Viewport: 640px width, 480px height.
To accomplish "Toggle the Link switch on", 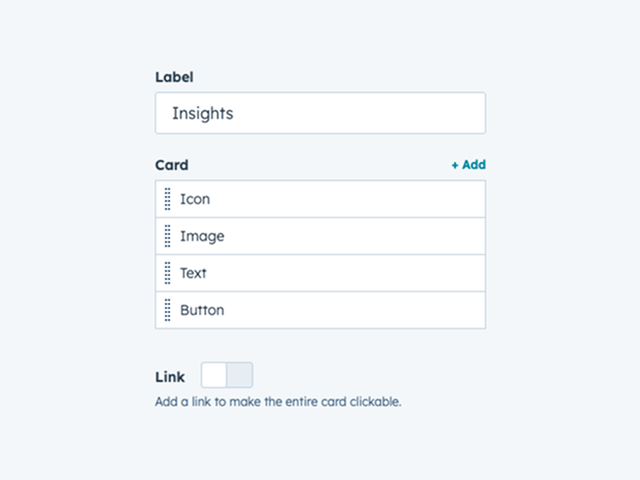I will [x=227, y=375].
